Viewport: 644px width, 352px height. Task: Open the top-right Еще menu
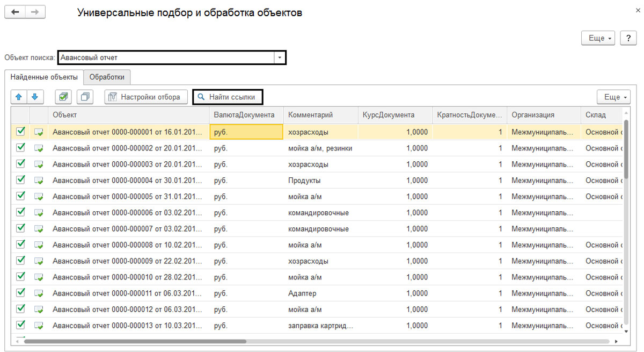pyautogui.click(x=598, y=38)
